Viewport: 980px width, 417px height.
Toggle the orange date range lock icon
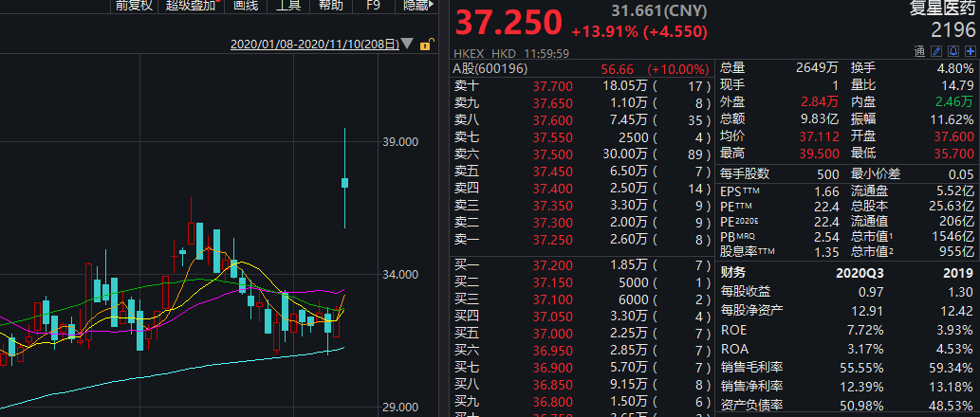(x=426, y=45)
